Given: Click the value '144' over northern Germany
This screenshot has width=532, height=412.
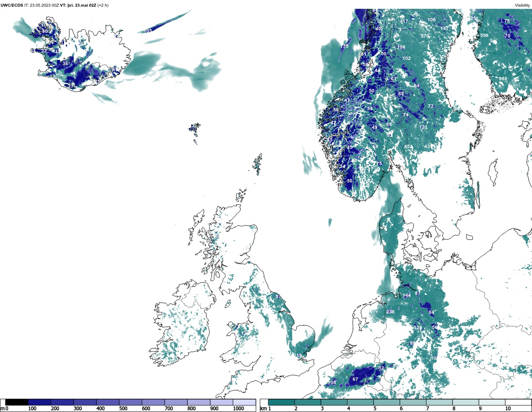Looking at the screenshot, I should 406,296.
